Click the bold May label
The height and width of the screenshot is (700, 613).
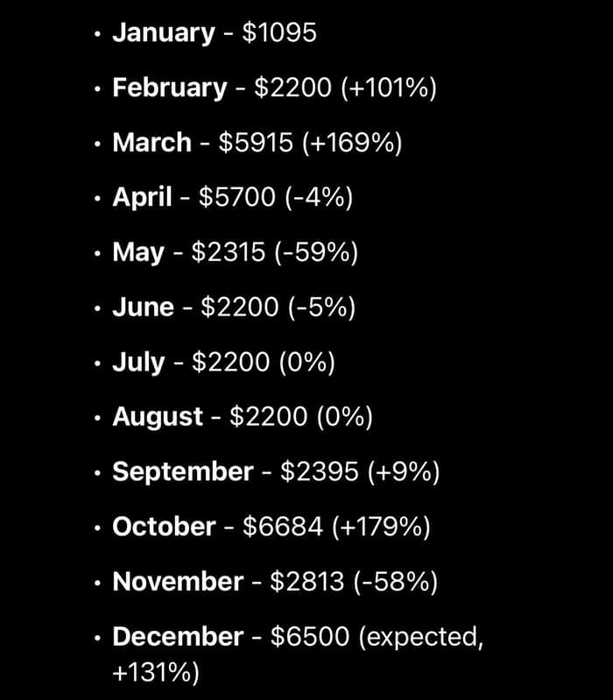(138, 253)
